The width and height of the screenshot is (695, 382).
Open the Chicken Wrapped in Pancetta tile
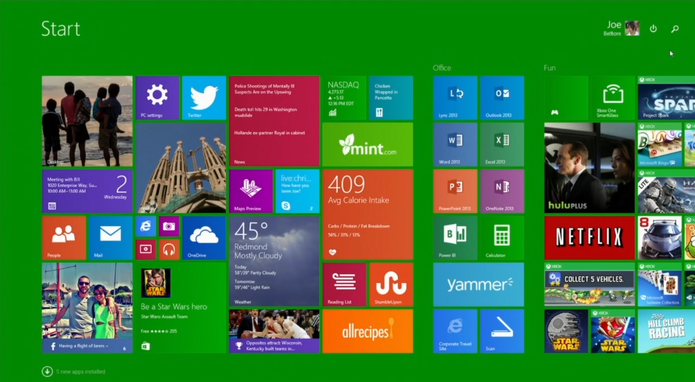pos(391,97)
